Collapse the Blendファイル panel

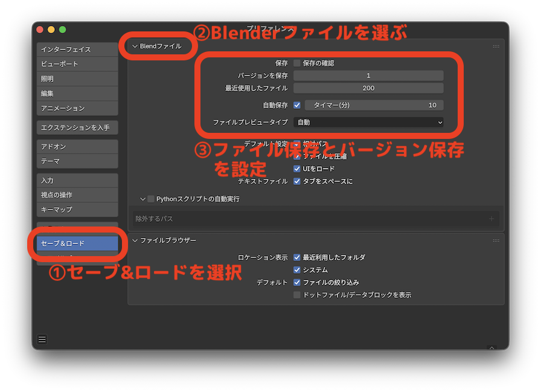tap(135, 47)
